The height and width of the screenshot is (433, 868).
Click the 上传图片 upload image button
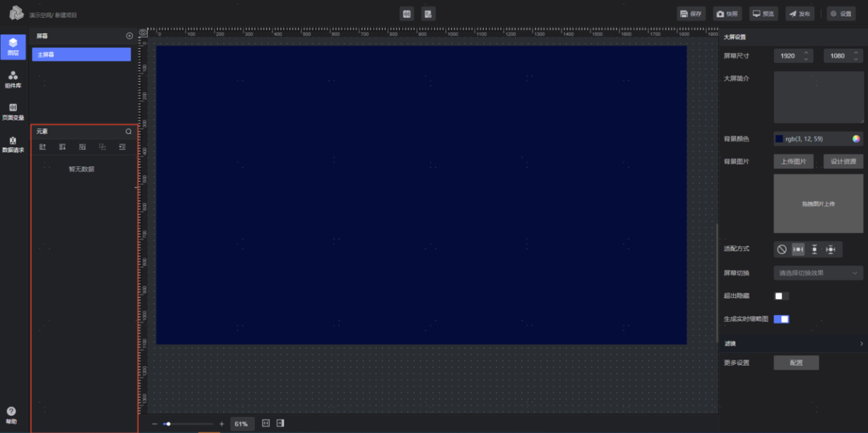tap(794, 161)
